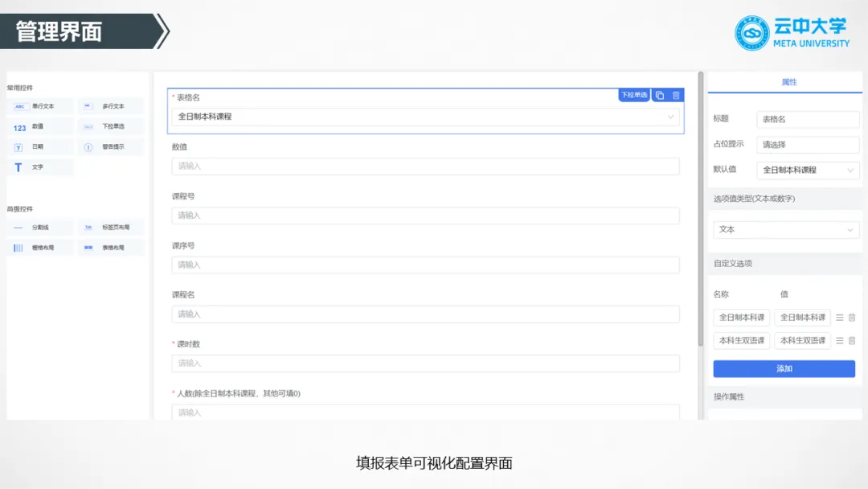Open the 文本 option type dropdown
The width and height of the screenshot is (868, 489).
click(786, 229)
